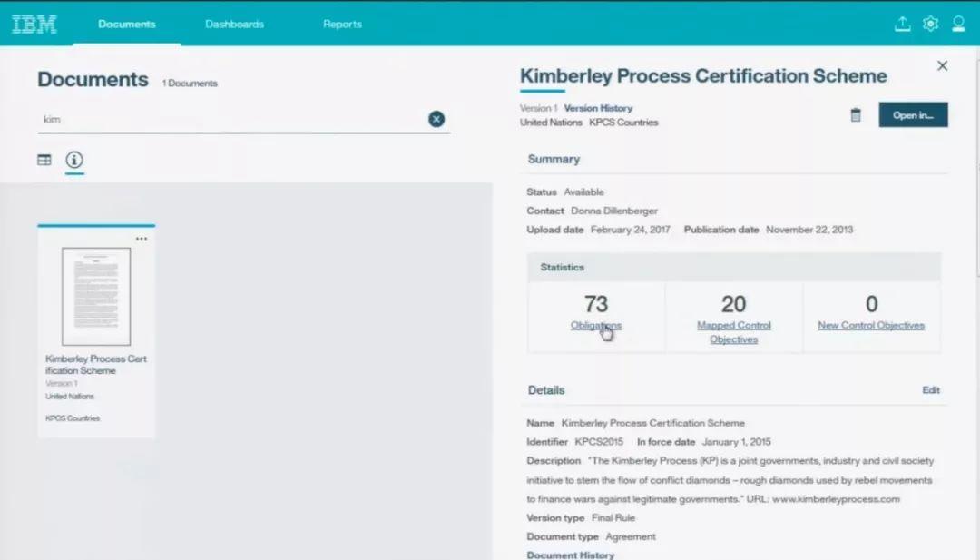
Task: Click Edit in the Details section
Action: point(931,390)
